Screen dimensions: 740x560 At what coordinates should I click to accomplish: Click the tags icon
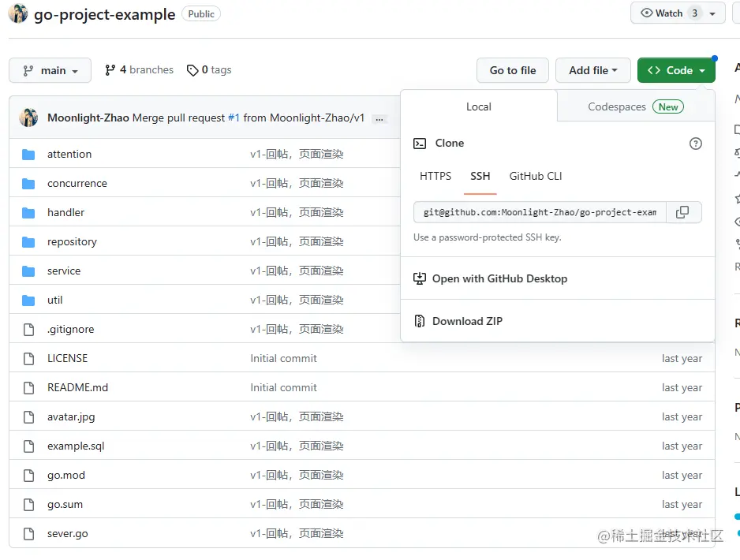(x=192, y=70)
